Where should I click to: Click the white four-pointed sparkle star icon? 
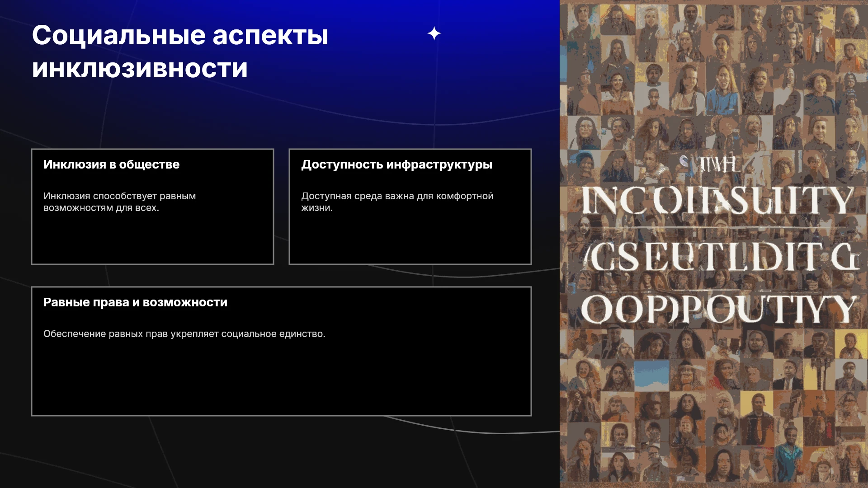tap(434, 33)
